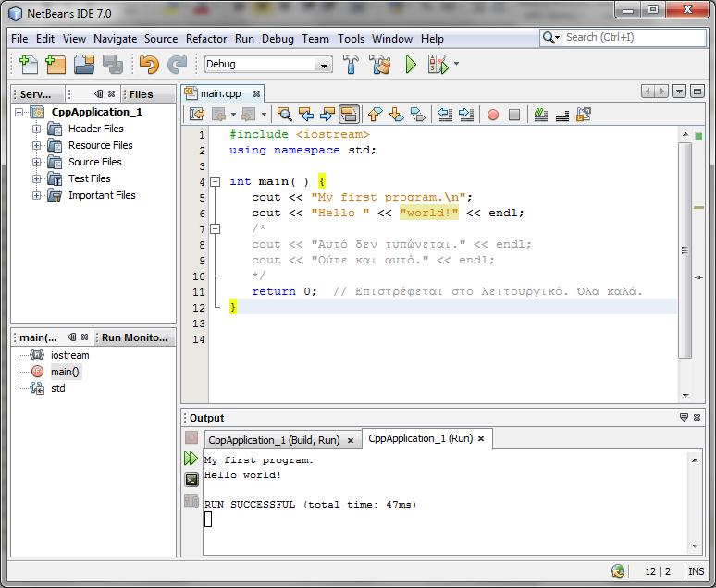The height and width of the screenshot is (588, 716).
Task: Click the last editor toolbar icon after Uncomment
Action: [x=584, y=114]
